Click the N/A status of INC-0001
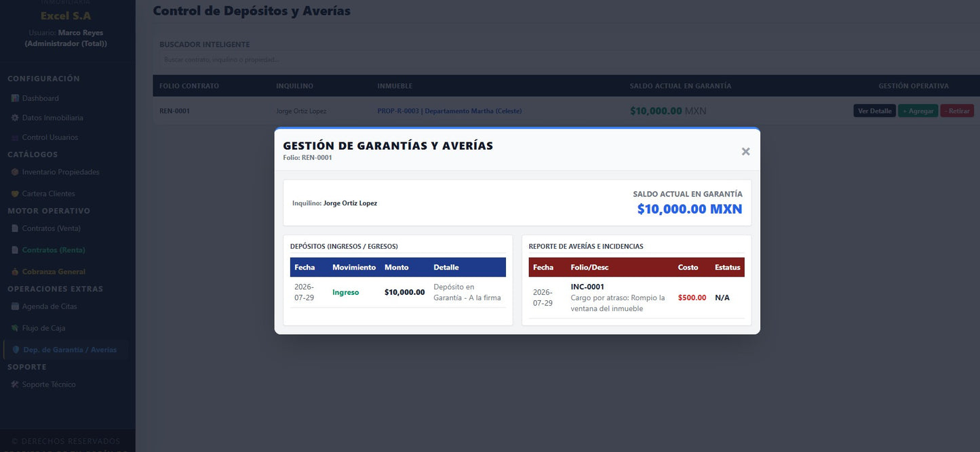The height and width of the screenshot is (452, 980). coord(722,298)
